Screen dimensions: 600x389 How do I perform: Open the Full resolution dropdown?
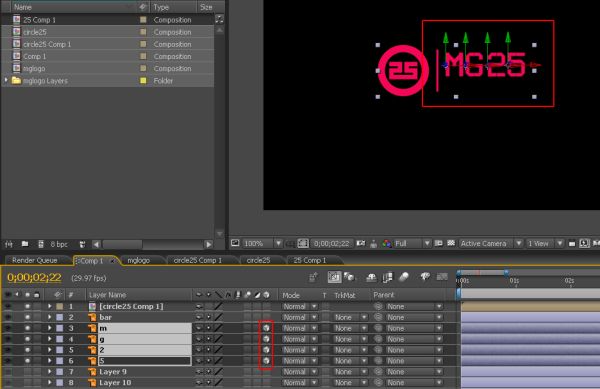click(412, 243)
